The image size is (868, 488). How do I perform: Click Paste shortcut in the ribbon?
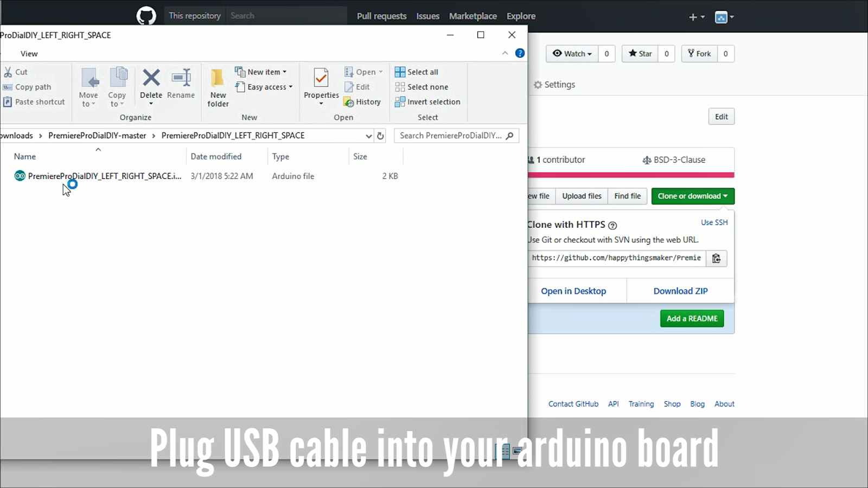[34, 102]
